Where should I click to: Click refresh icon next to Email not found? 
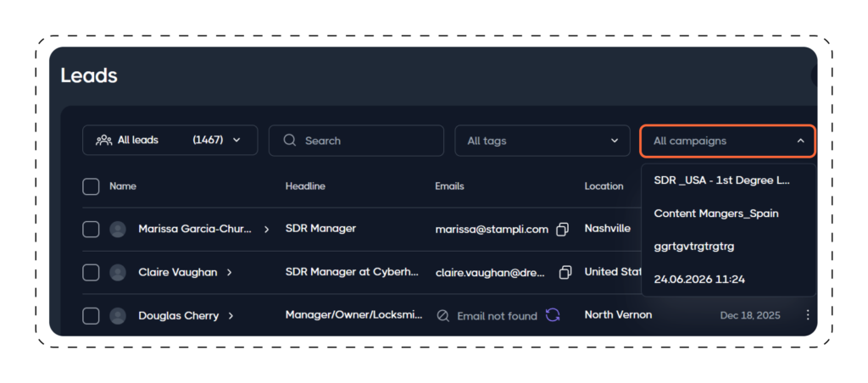pos(553,315)
